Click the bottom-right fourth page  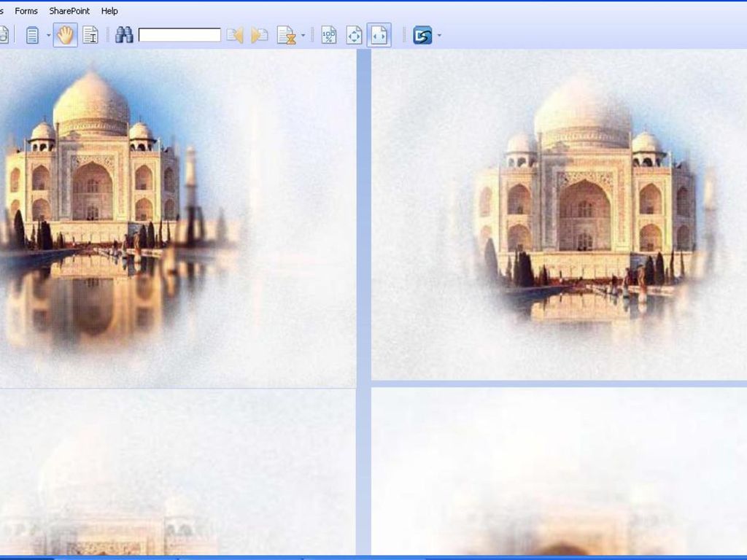coord(560,472)
